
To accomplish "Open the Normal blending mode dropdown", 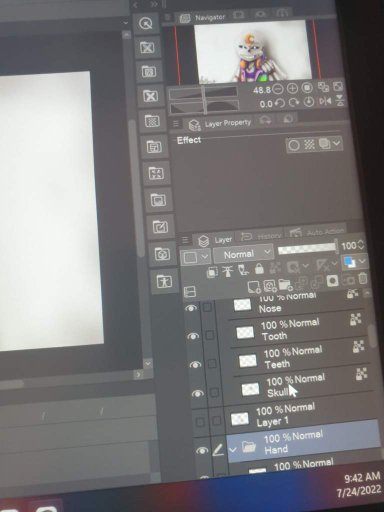I will tap(243, 254).
